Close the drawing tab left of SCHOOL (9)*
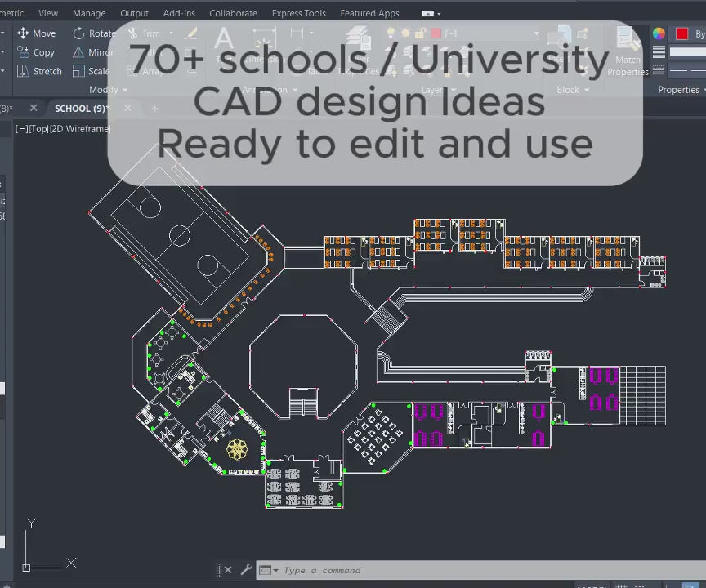Viewport: 706px width, 588px height. click(34, 108)
